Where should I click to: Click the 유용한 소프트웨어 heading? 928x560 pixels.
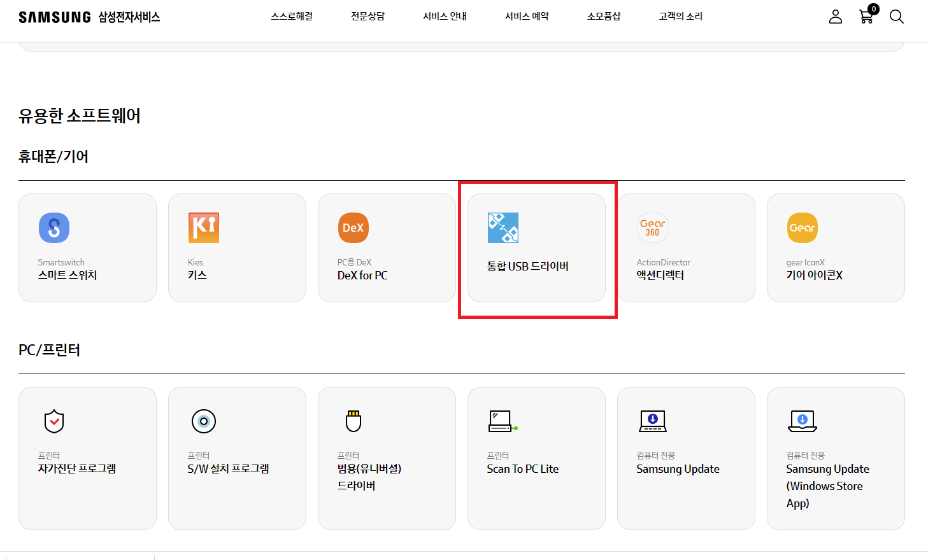80,116
